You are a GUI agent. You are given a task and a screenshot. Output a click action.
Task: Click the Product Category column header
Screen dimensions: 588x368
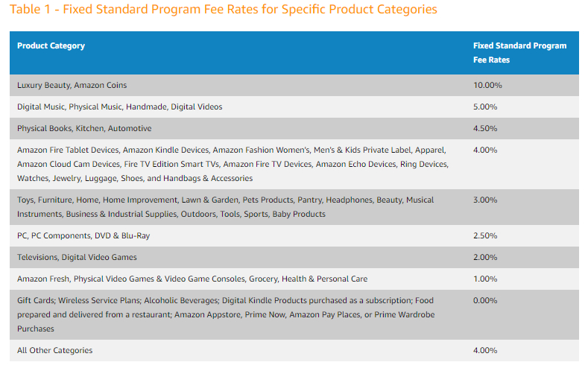point(51,45)
